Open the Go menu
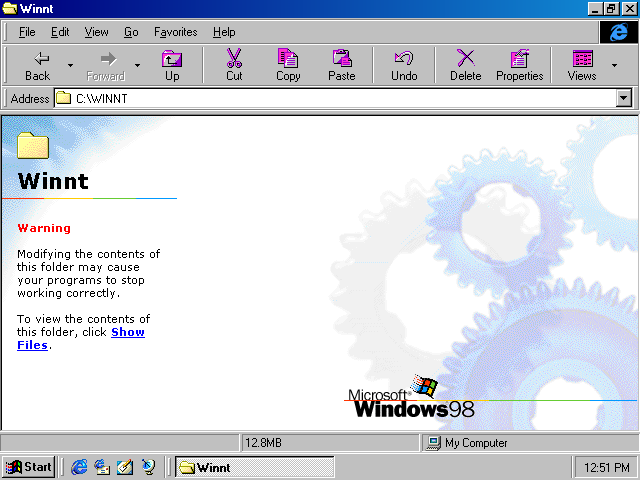 coord(131,32)
